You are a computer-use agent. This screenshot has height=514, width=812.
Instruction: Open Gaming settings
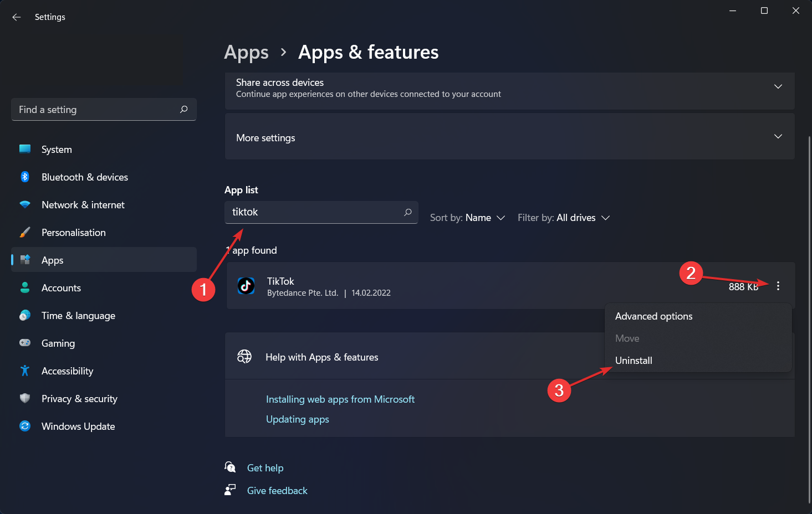[x=104, y=343]
